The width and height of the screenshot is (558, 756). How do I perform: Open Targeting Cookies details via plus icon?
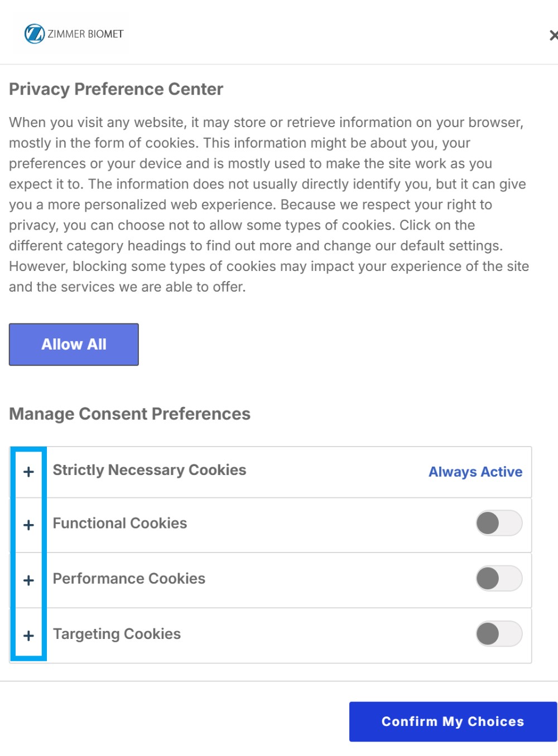click(x=28, y=636)
